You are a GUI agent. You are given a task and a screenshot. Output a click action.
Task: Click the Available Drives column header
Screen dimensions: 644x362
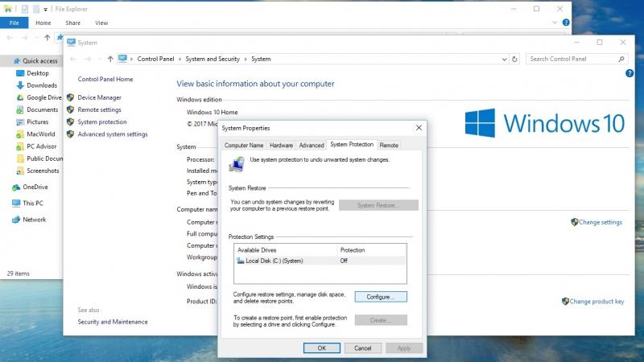coord(286,250)
